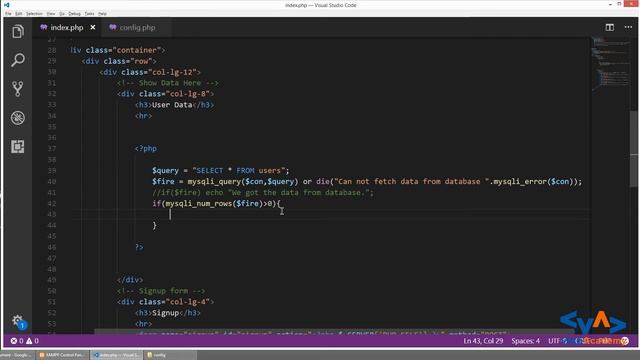
Task: Click the errors count icon in status bar
Action: pos(14,341)
